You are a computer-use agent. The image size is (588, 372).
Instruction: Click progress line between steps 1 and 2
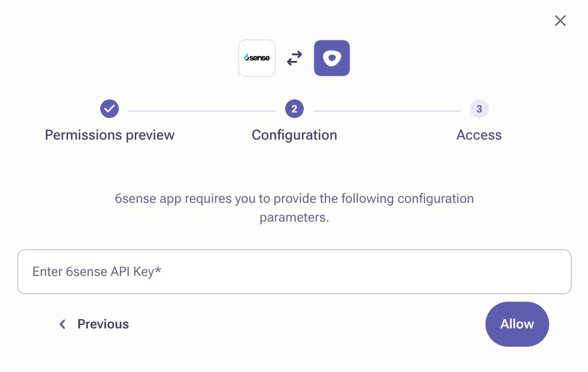coord(202,111)
